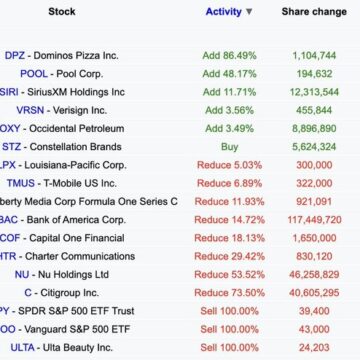This screenshot has width=360, height=360.
Task: Open the DPZ ticker link
Action: tap(15, 55)
